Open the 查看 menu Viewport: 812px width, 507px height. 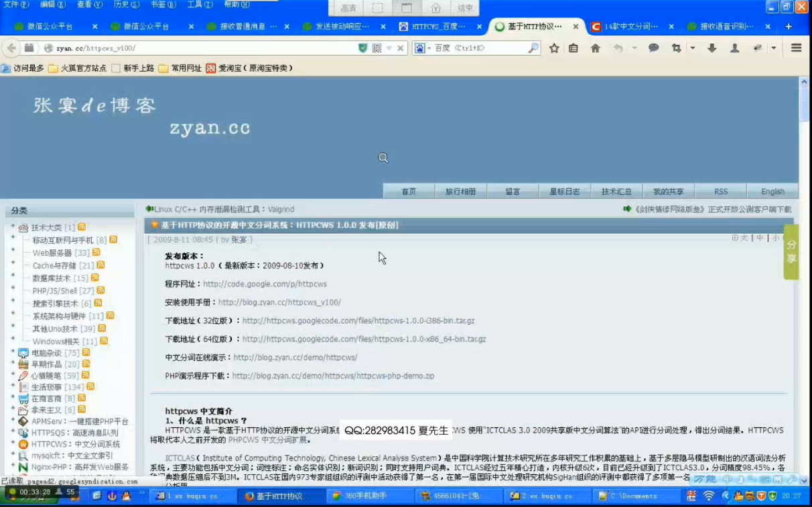tap(89, 5)
